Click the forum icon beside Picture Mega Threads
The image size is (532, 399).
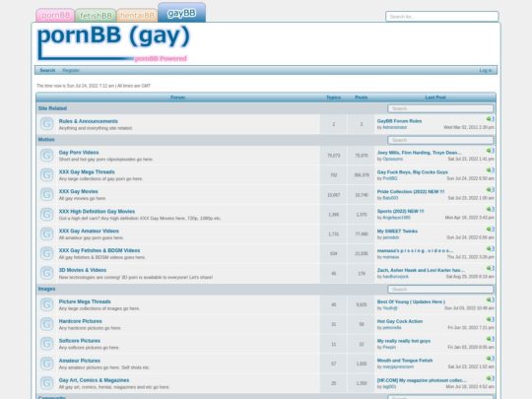coord(47,304)
